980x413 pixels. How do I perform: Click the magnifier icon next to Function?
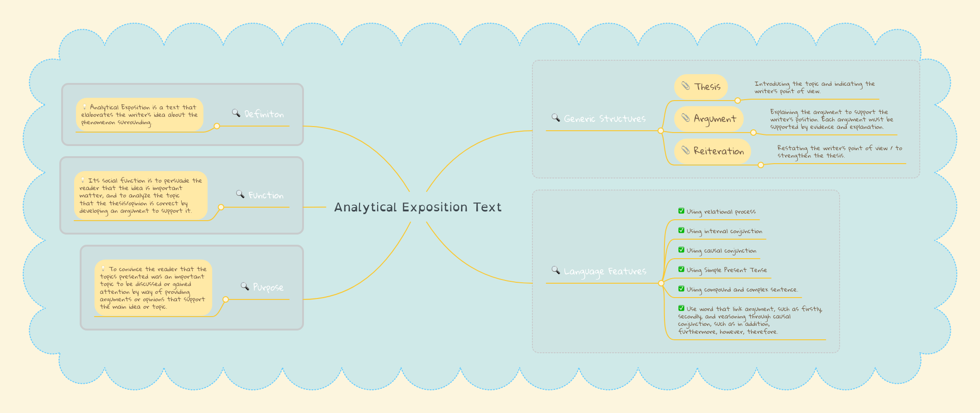tap(240, 194)
